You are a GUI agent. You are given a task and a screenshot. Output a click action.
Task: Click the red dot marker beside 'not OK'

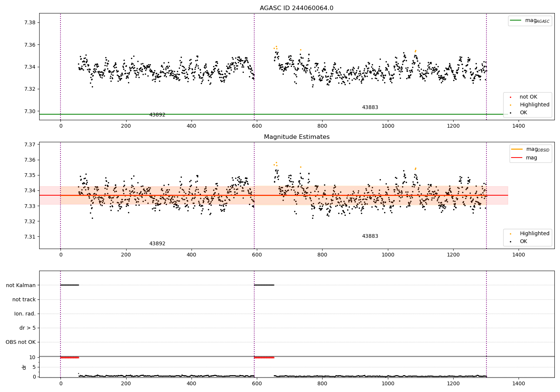click(510, 97)
